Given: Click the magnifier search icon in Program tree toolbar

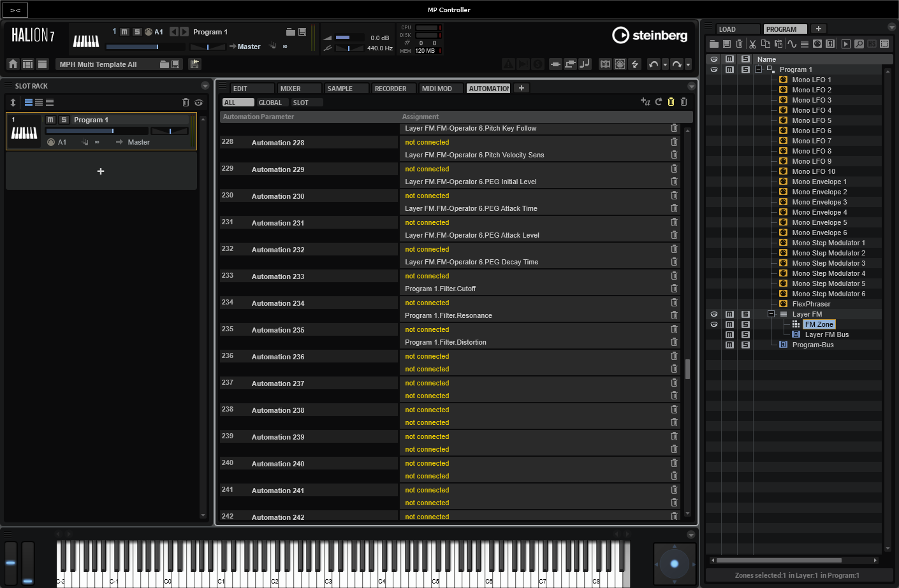Looking at the screenshot, I should [x=859, y=44].
